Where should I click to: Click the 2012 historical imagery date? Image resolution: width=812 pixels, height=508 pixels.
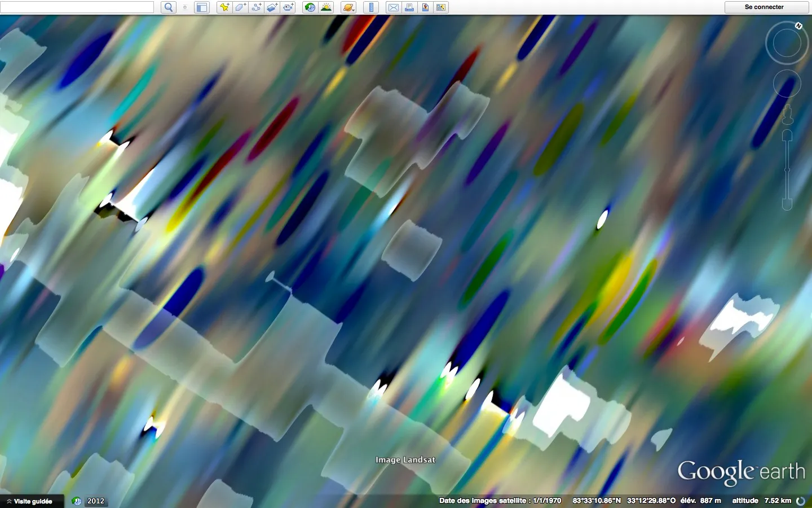[x=95, y=501]
